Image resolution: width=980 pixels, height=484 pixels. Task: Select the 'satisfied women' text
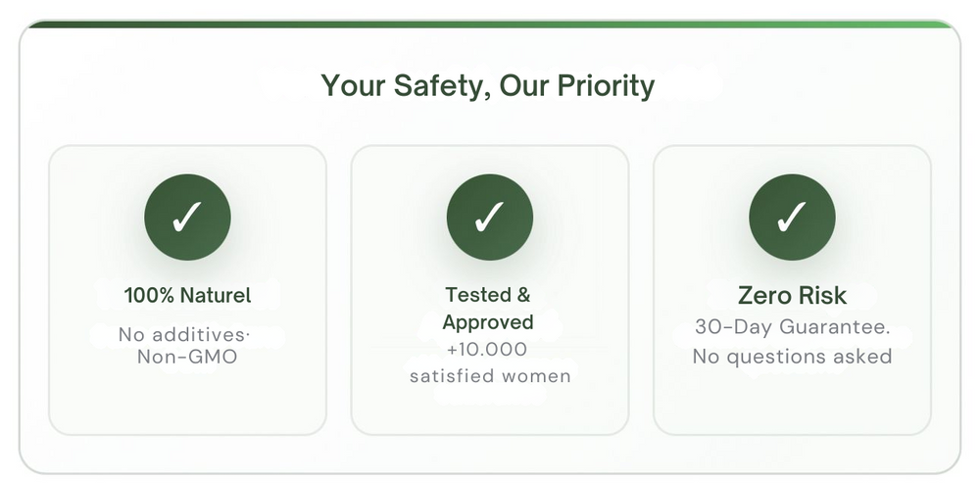click(490, 376)
